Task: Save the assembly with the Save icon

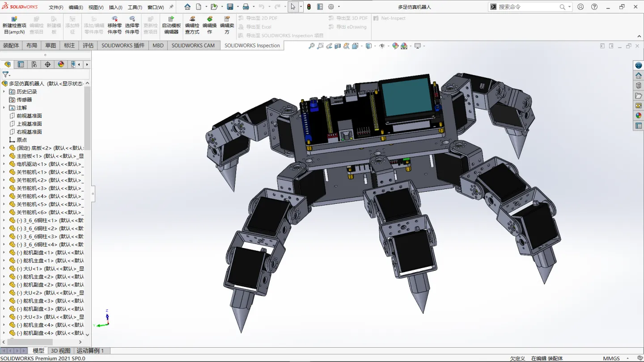Action: [230, 7]
